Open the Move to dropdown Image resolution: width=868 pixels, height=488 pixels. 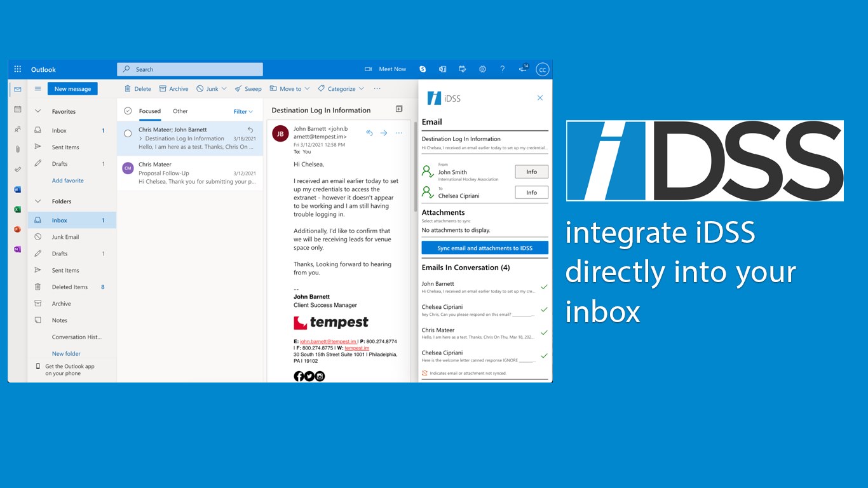point(290,89)
